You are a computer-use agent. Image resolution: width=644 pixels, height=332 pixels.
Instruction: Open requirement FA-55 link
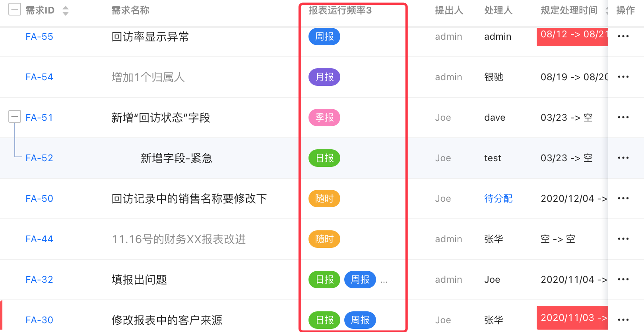[39, 37]
